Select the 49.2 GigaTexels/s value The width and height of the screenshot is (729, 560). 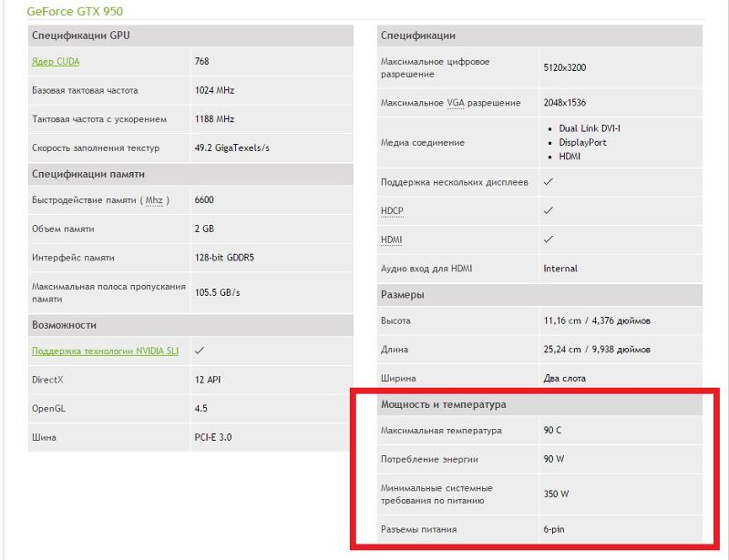232,148
